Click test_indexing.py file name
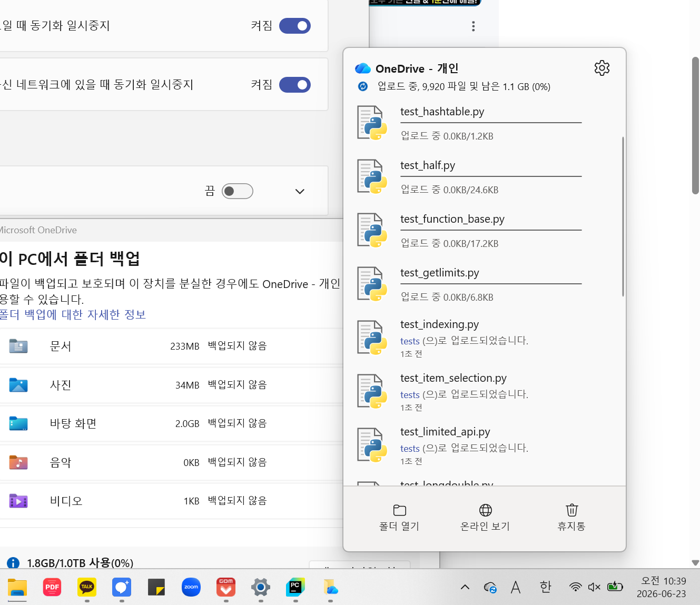 click(439, 324)
